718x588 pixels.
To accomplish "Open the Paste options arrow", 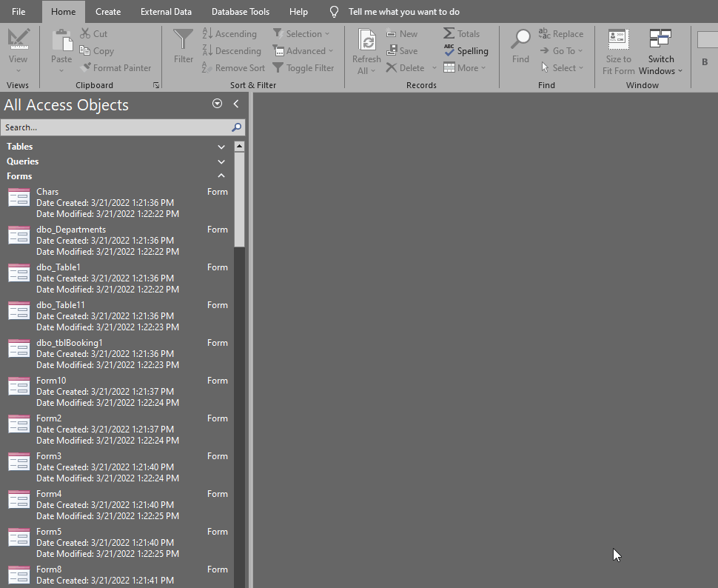I will [61, 70].
